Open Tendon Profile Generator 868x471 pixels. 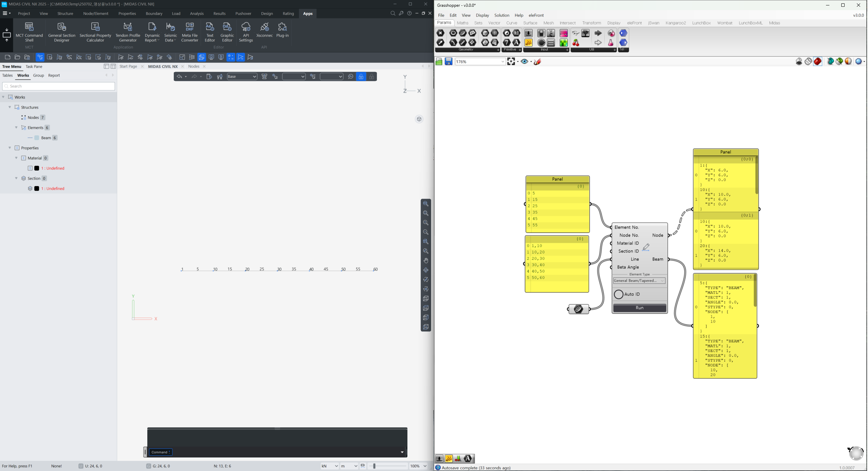[x=128, y=32]
